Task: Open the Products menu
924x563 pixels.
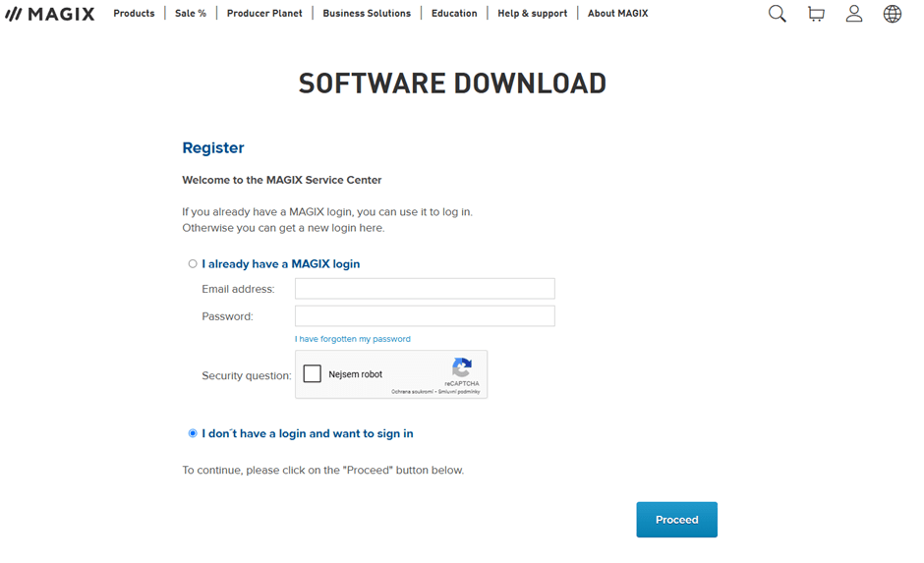Action: [x=134, y=14]
